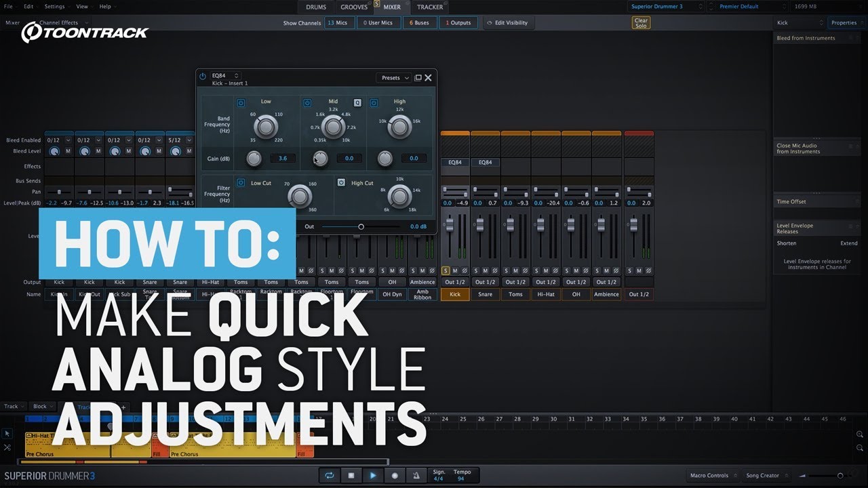Click the High band gain knob
This screenshot has height=488, width=868.
[x=384, y=159]
